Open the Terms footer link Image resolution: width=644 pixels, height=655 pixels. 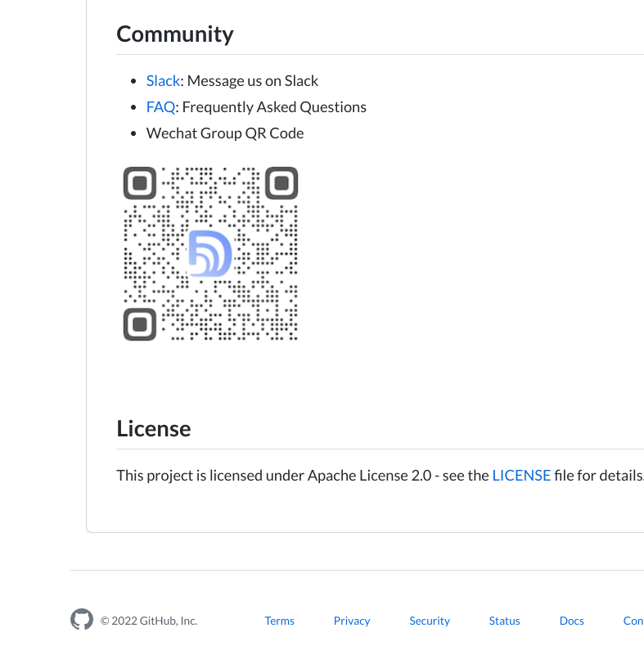279,621
